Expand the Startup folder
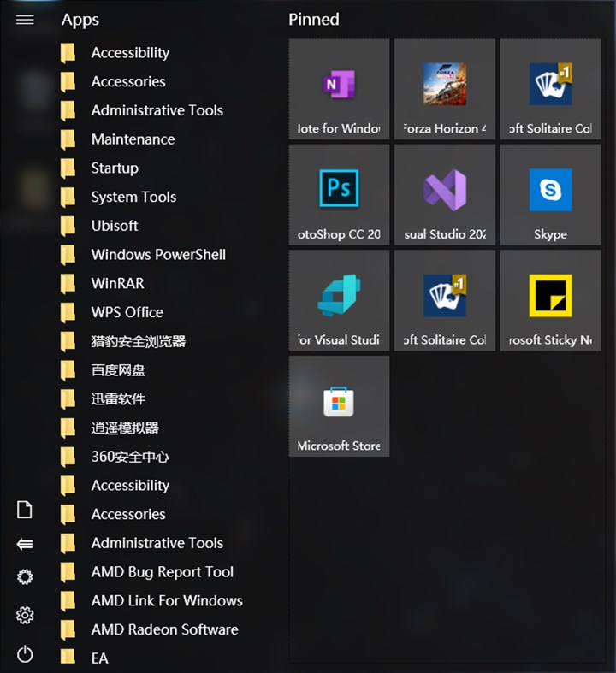 [99, 168]
